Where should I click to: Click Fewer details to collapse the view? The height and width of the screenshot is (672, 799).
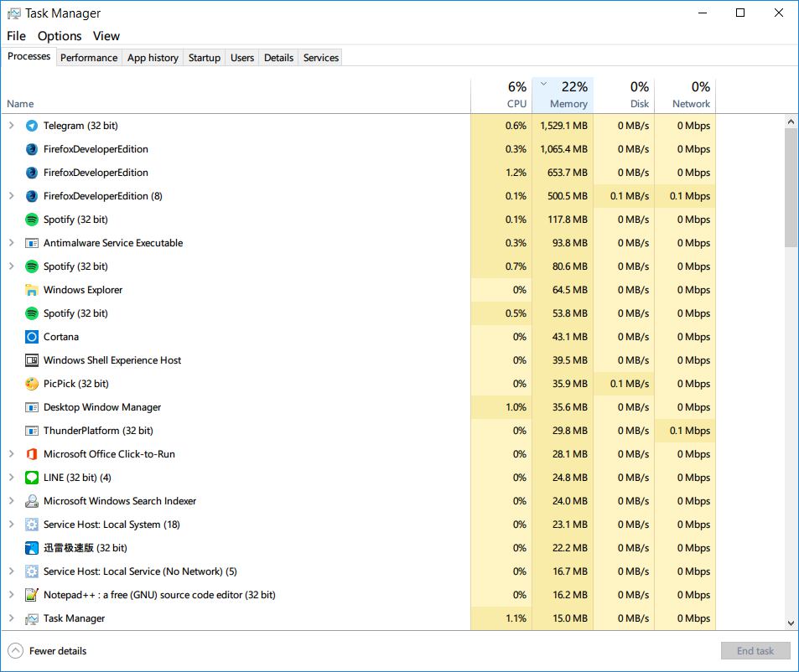48,650
